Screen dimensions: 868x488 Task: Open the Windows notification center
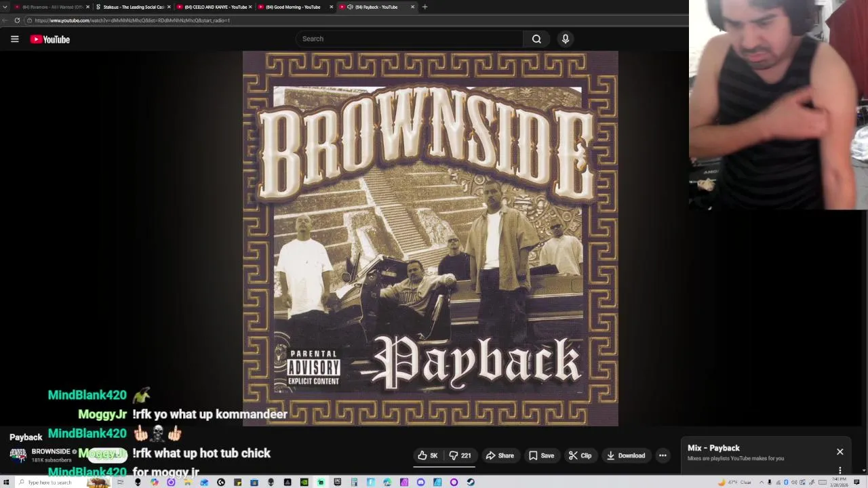click(856, 482)
